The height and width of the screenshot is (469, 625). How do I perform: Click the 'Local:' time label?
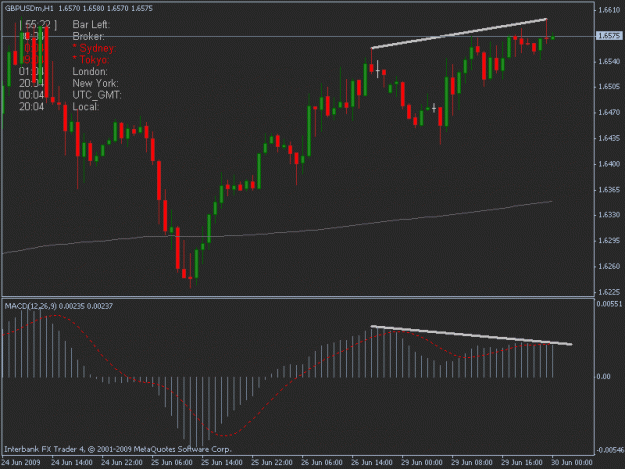[86, 107]
